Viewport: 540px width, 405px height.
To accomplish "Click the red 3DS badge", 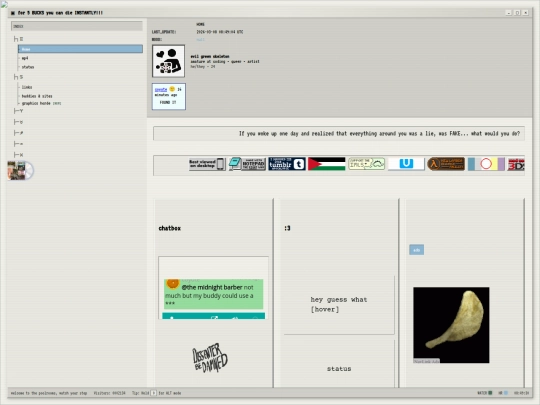I will (x=516, y=164).
